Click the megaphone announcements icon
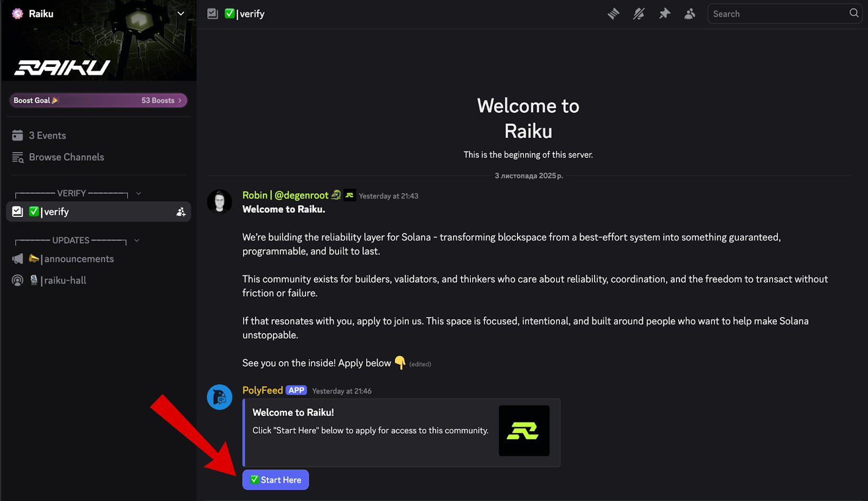 tap(18, 259)
